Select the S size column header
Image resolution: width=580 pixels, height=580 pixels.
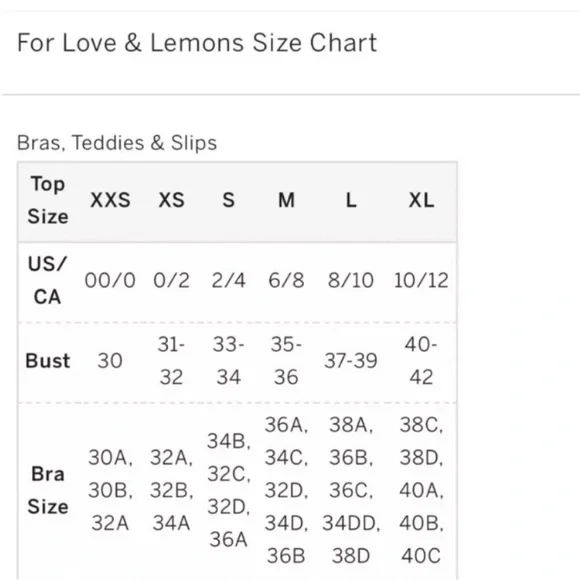coord(228,200)
